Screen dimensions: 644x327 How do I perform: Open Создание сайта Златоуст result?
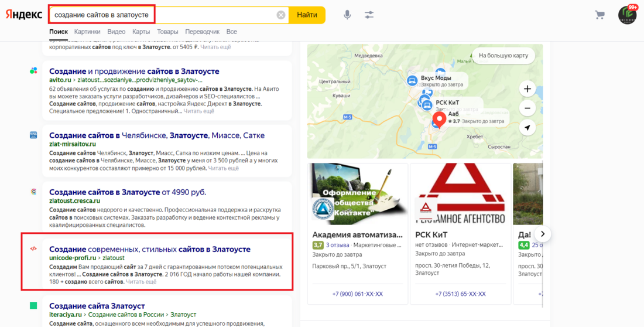click(x=97, y=306)
